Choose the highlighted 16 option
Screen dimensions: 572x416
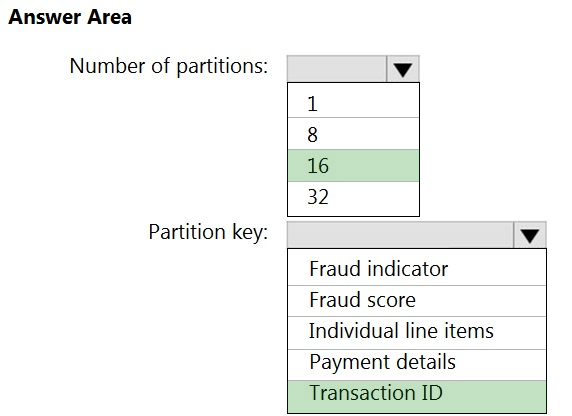click(353, 165)
